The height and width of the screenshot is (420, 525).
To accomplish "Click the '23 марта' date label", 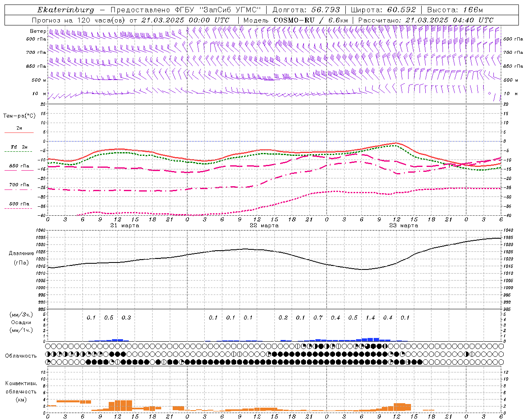I will point(404,226).
